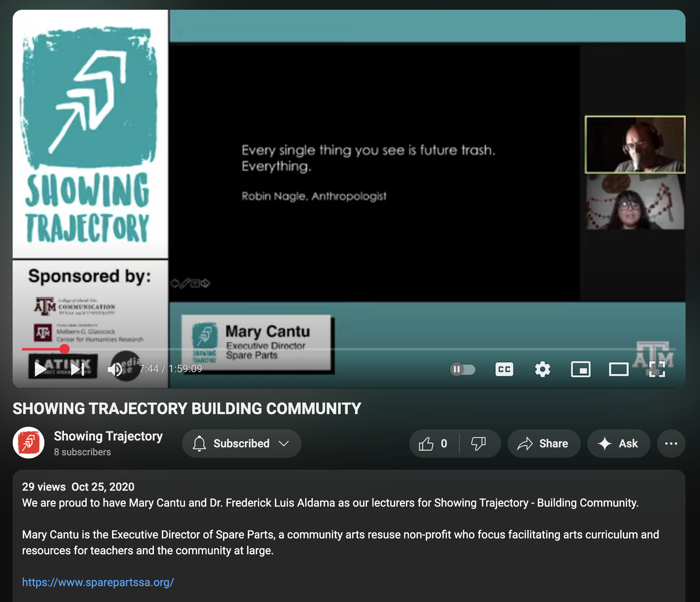Switch to miniplayer mode
700x602 pixels.
pos(581,369)
